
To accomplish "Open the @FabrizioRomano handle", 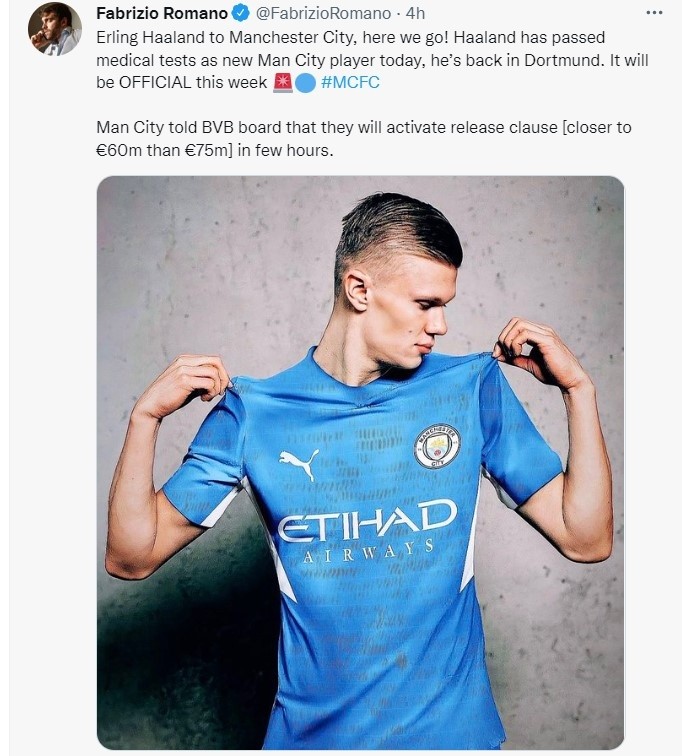I will [x=321, y=14].
